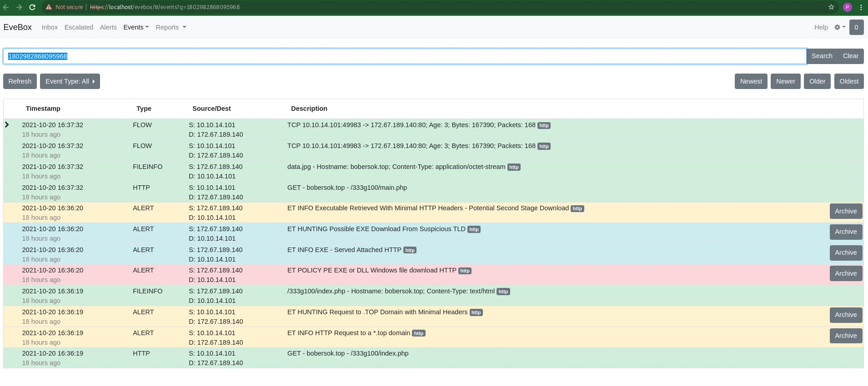This screenshot has height=386, width=868.
Task: Open ET INFO HTTP Request to *.top alert text
Action: [348, 333]
